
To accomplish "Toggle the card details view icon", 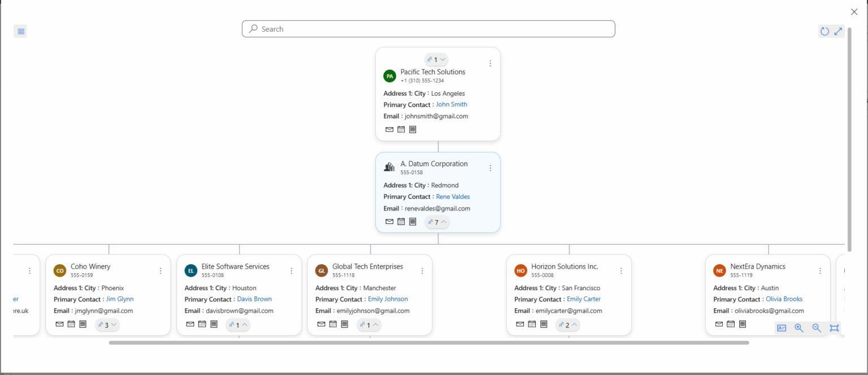I will pos(781,328).
